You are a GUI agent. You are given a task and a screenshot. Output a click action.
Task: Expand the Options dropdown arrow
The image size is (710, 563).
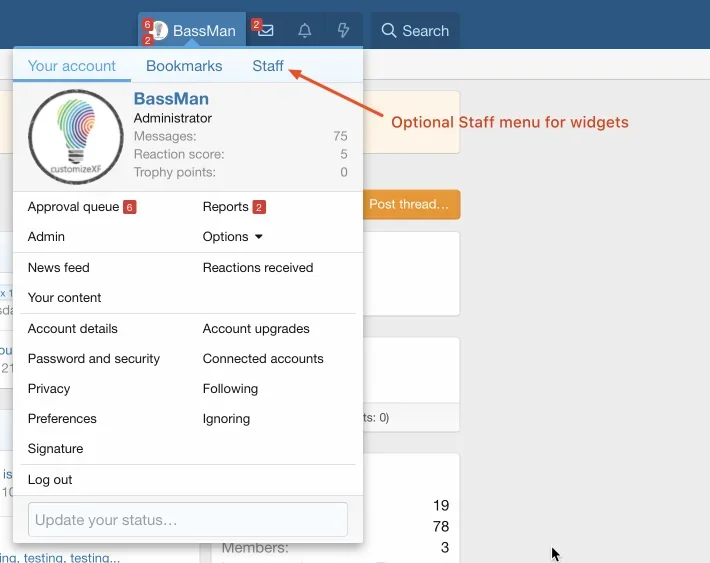point(259,236)
